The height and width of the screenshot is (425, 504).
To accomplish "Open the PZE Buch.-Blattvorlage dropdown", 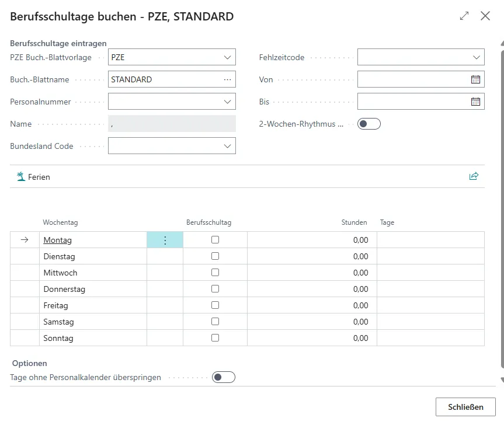I will pos(228,57).
